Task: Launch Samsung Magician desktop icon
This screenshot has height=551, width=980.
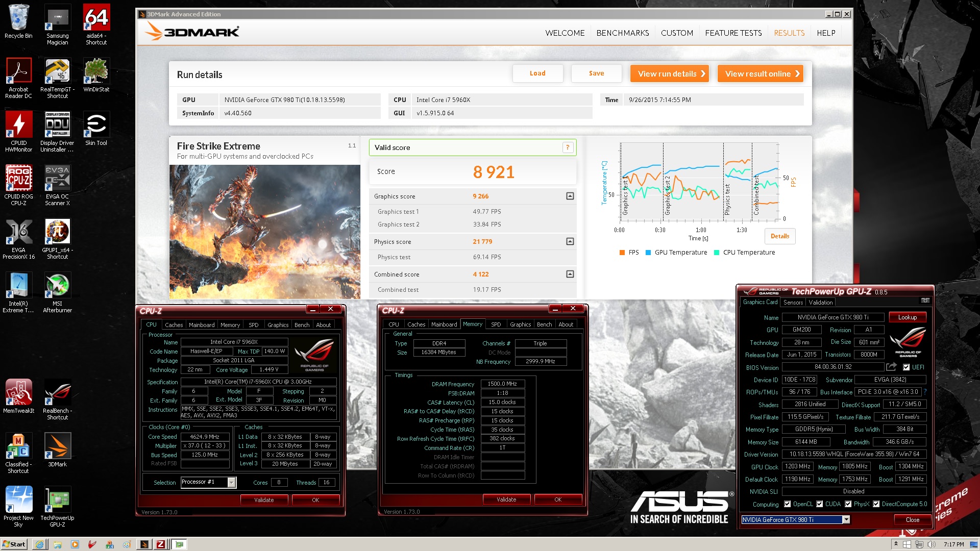Action: pos(57,24)
